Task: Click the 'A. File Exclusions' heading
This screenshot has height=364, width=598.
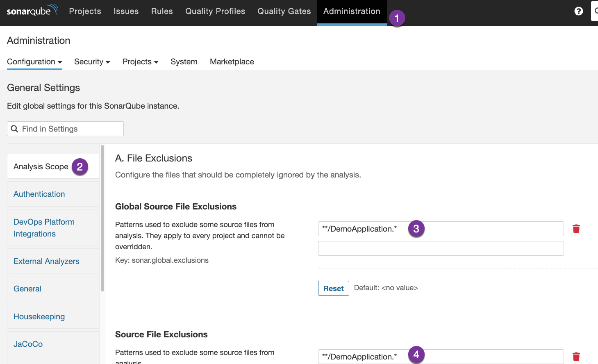Action: (154, 158)
